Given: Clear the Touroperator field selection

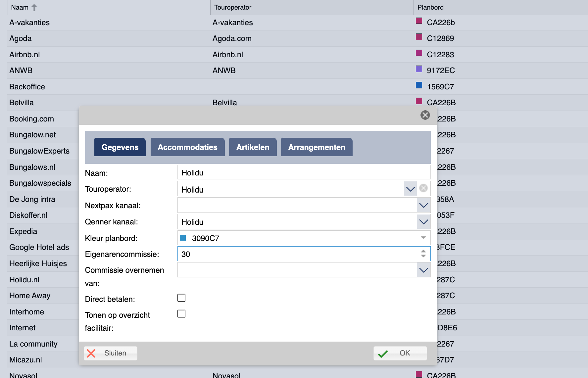Looking at the screenshot, I should (423, 188).
